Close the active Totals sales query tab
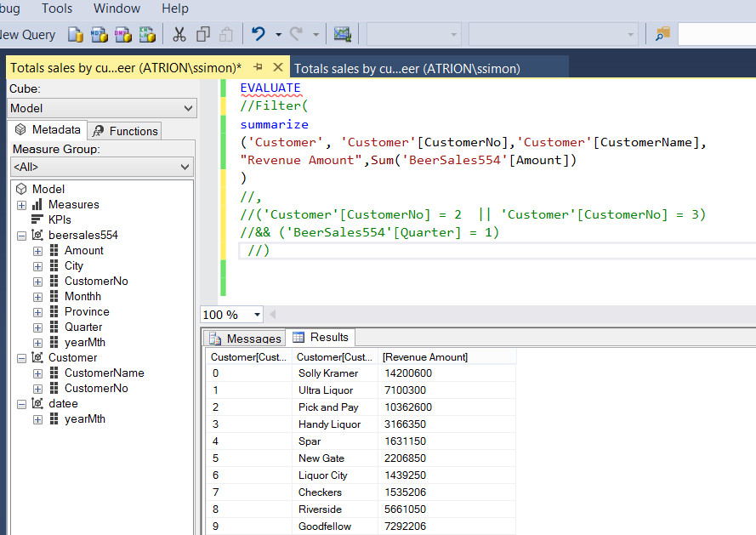This screenshot has height=535, width=756. coord(278,67)
